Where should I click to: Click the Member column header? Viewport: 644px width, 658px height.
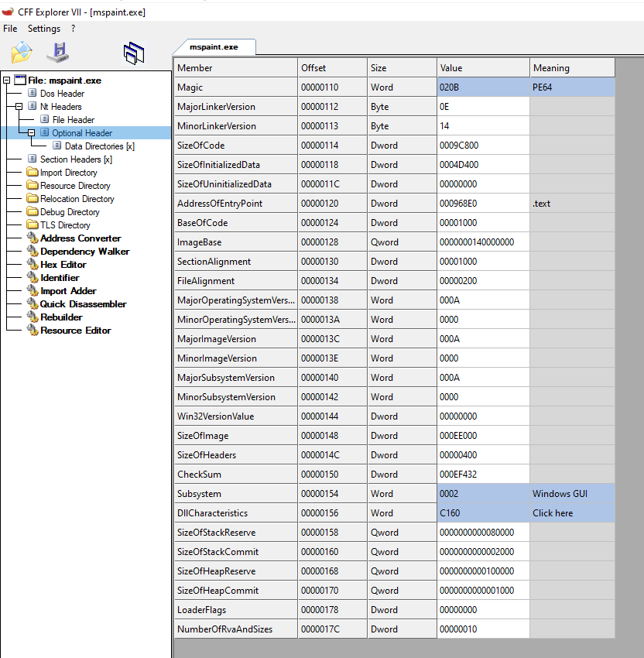[236, 67]
